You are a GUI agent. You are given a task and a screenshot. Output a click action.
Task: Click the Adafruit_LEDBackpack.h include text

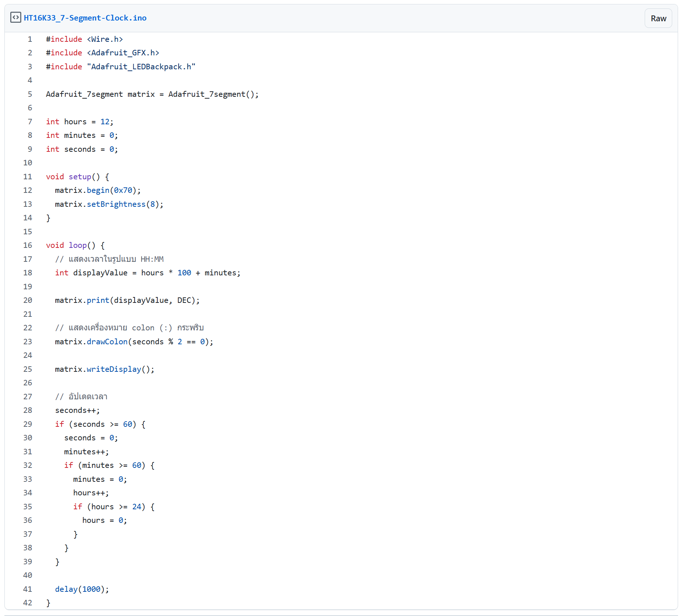(x=141, y=67)
